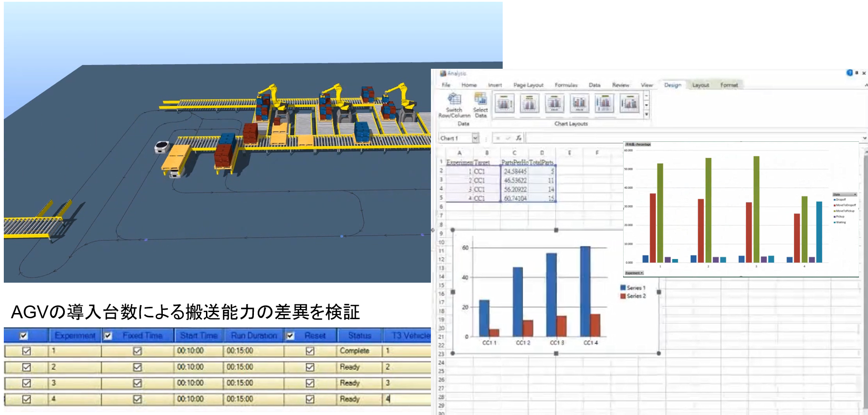Open the Chart 1 name box dropdown

point(475,138)
